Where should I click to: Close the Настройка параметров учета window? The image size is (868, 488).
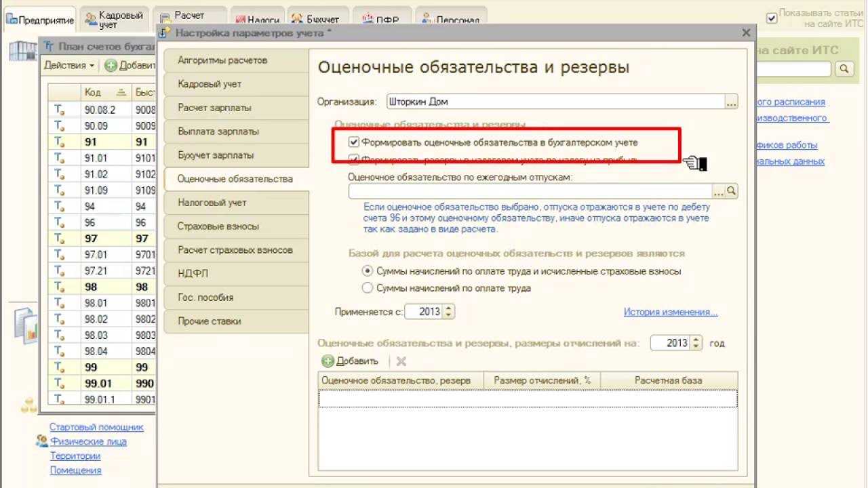(x=747, y=33)
